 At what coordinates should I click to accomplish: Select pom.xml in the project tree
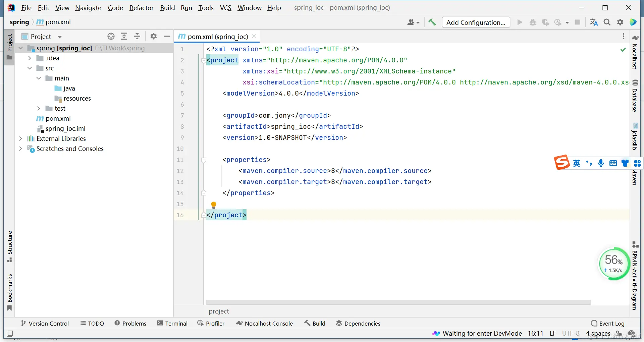pyautogui.click(x=58, y=118)
